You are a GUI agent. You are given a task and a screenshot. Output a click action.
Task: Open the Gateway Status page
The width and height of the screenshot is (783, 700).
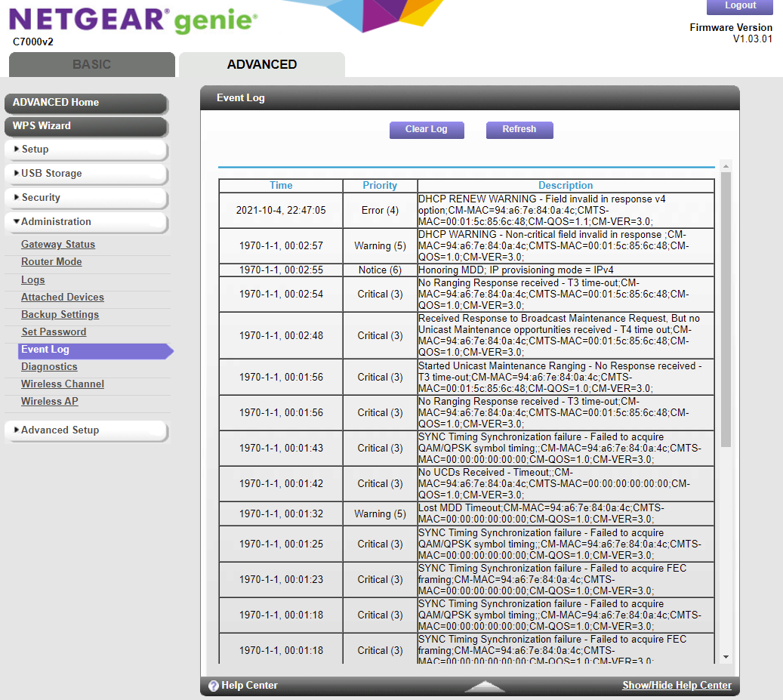pyautogui.click(x=58, y=244)
